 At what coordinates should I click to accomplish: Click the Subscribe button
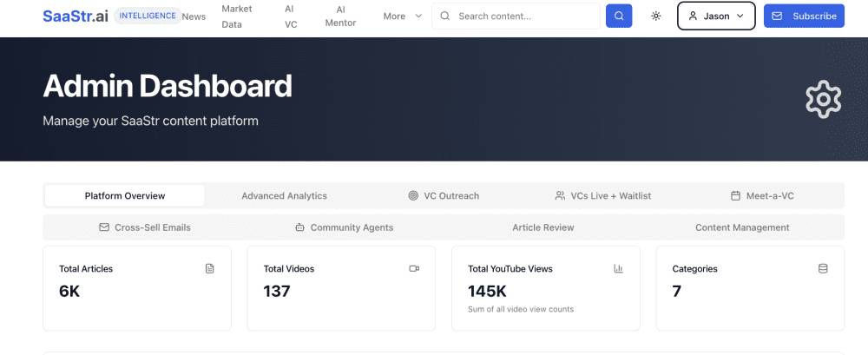coord(804,16)
